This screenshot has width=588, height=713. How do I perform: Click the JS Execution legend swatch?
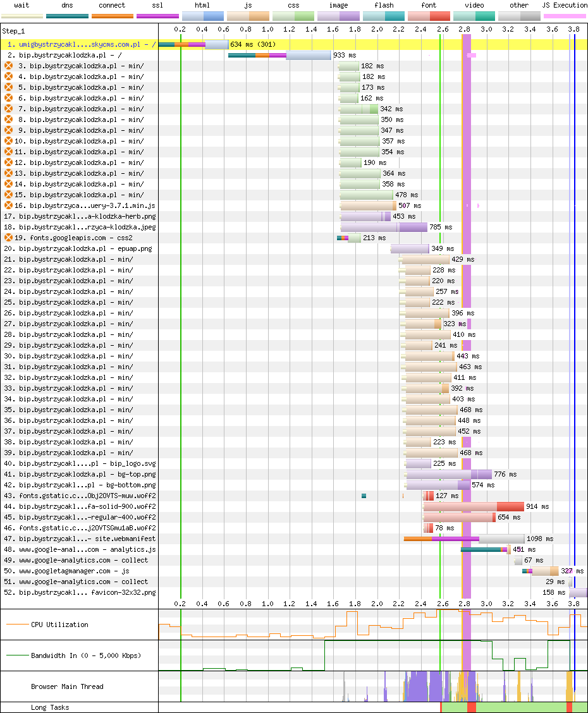coord(565,16)
